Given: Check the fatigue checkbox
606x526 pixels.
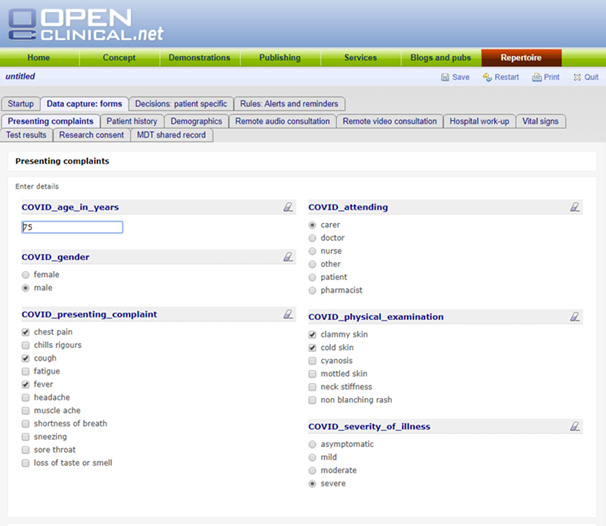Looking at the screenshot, I should (26, 371).
